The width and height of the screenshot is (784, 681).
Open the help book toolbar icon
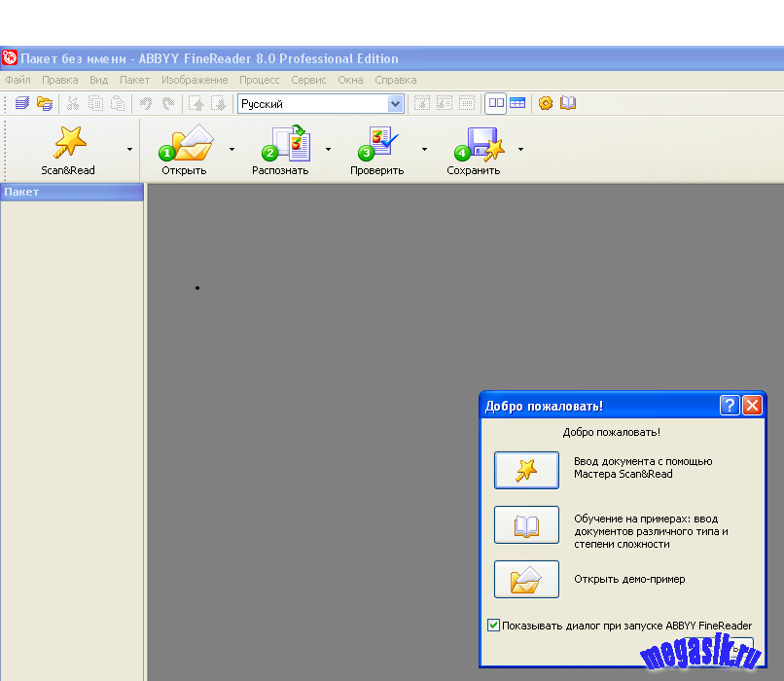568,103
